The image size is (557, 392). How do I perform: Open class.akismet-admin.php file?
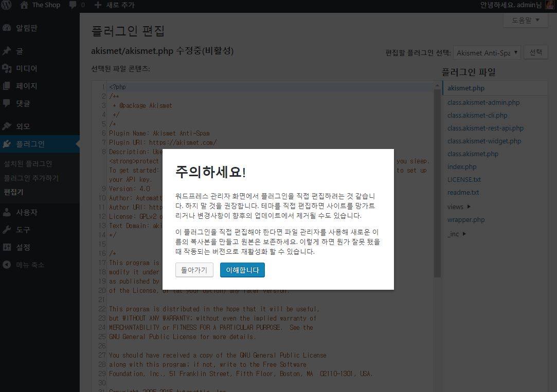pos(483,103)
